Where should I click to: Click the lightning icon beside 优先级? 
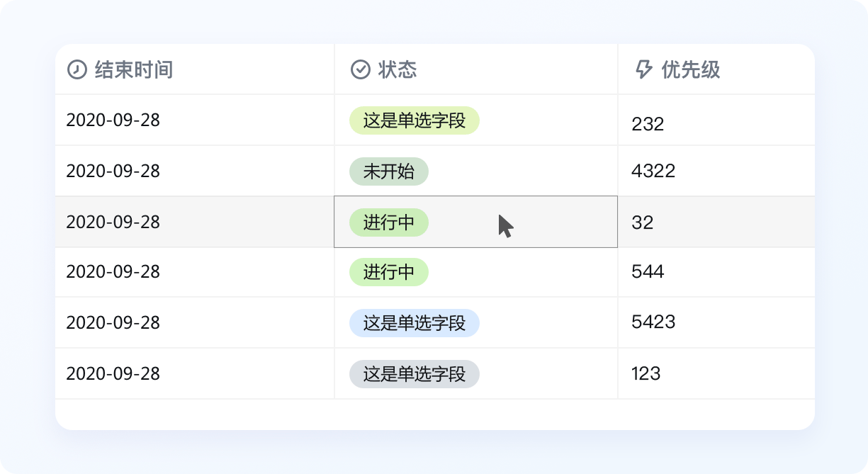coord(643,69)
